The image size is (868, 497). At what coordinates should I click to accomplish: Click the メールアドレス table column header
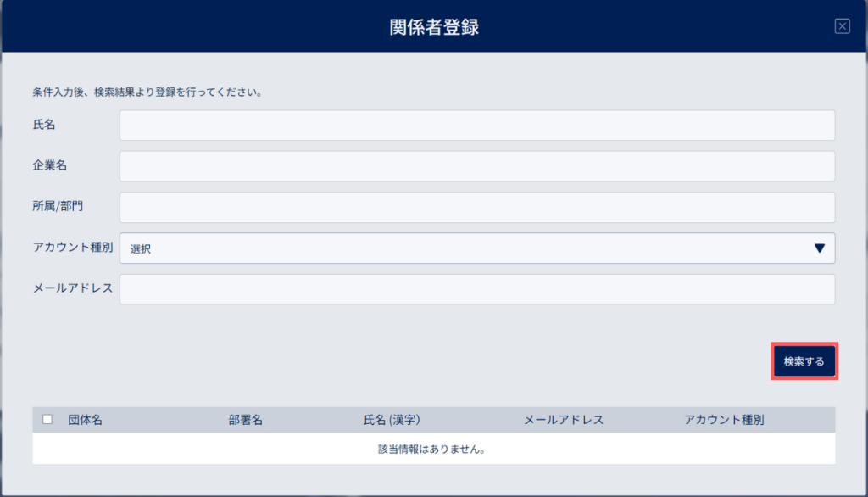click(564, 420)
